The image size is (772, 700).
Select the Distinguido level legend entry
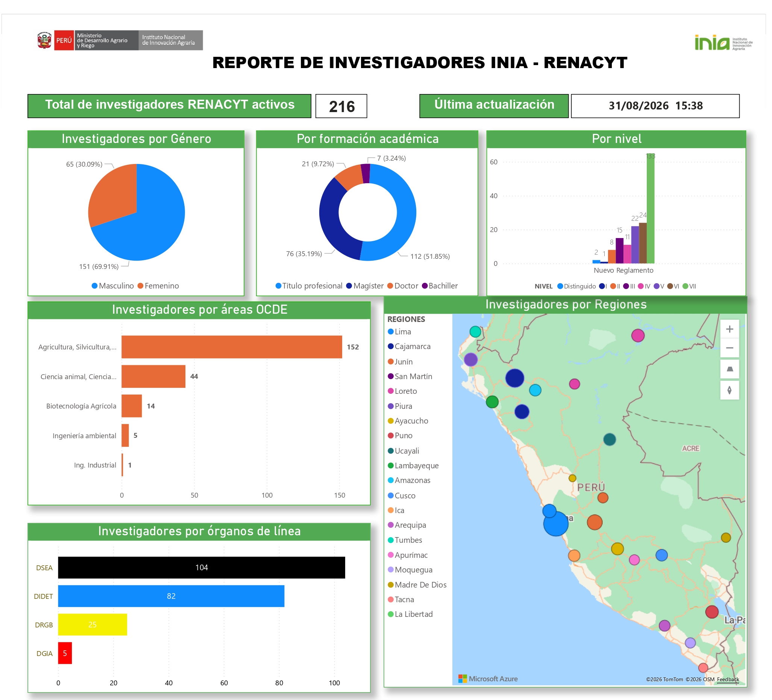pyautogui.click(x=576, y=286)
